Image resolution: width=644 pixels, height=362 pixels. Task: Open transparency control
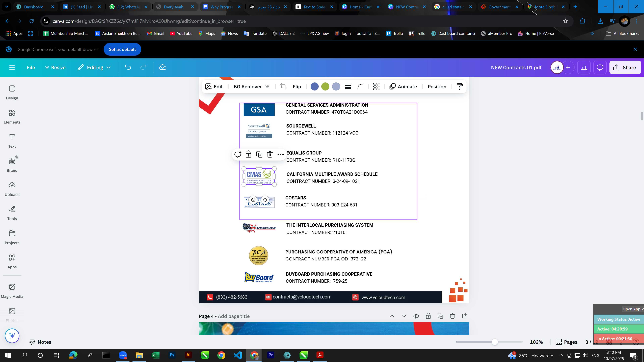pyautogui.click(x=376, y=87)
